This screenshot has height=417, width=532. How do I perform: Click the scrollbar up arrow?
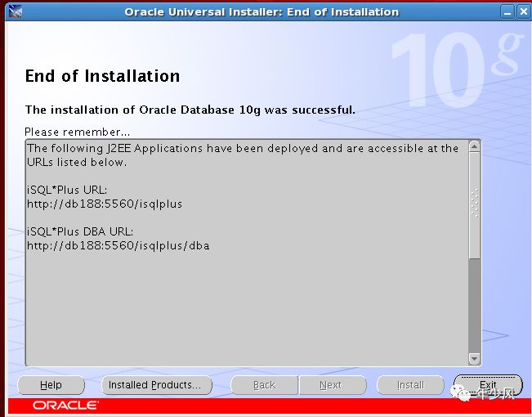(474, 146)
